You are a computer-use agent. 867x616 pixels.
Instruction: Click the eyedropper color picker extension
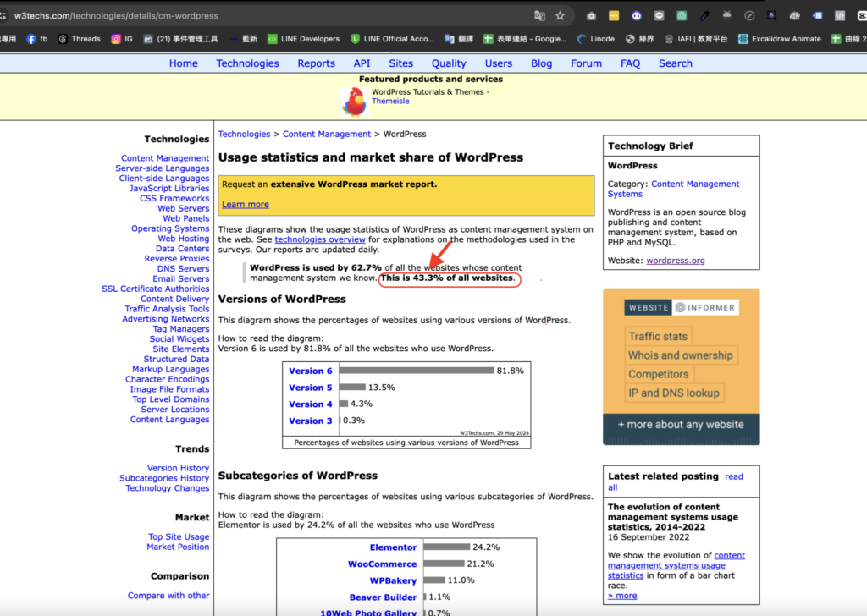pos(704,15)
